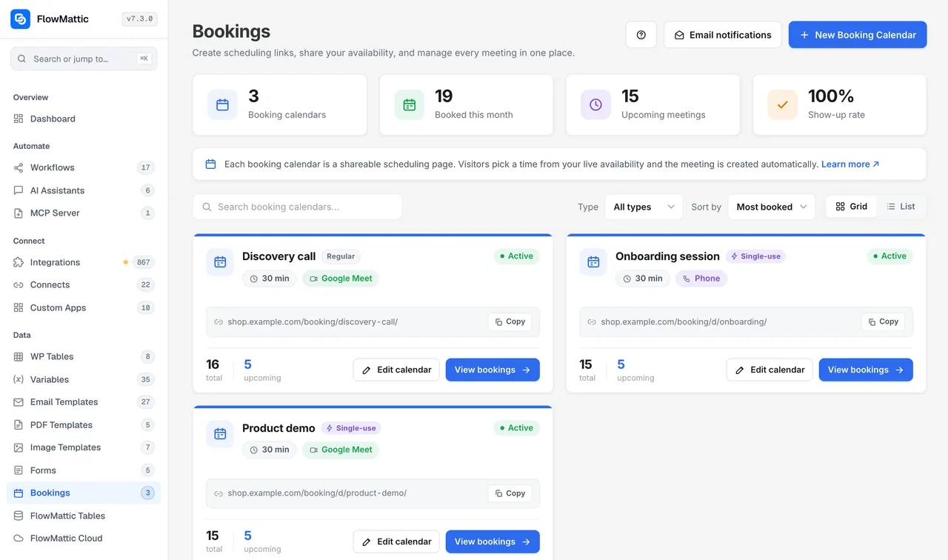Image resolution: width=948 pixels, height=560 pixels.
Task: Click the Discovery call calendar icon
Action: coord(220,262)
